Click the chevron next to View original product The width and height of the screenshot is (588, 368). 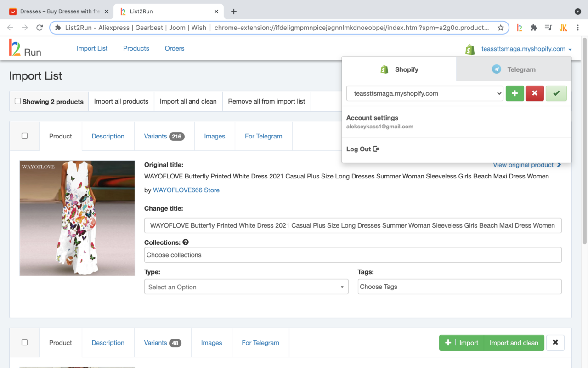[x=559, y=165]
